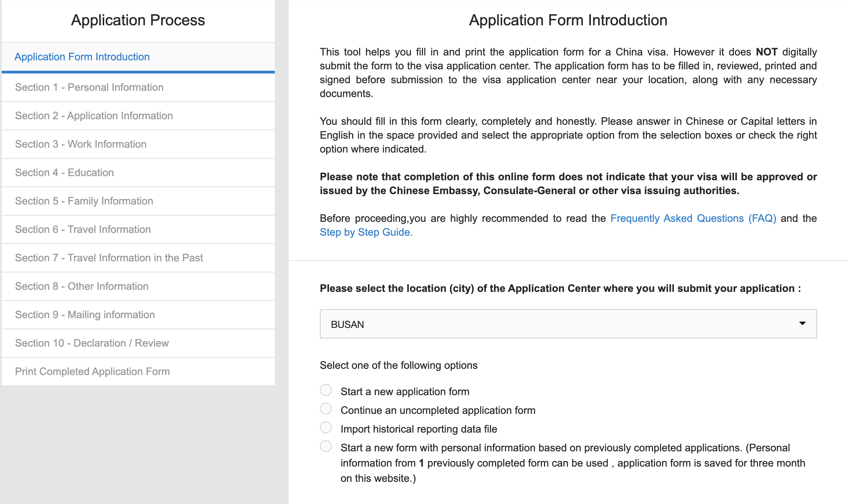The width and height of the screenshot is (848, 504).
Task: Choose 'Continue an uncompleted application form'
Action: coord(326,409)
